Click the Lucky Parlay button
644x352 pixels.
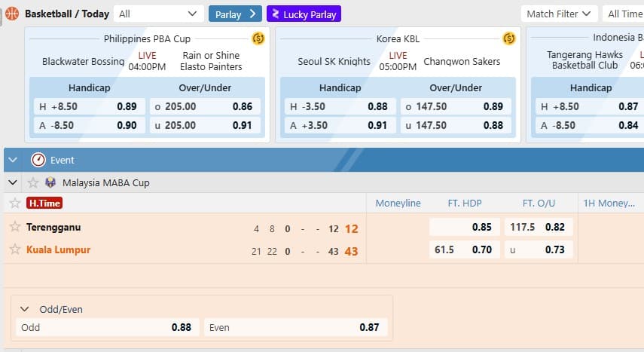click(304, 14)
